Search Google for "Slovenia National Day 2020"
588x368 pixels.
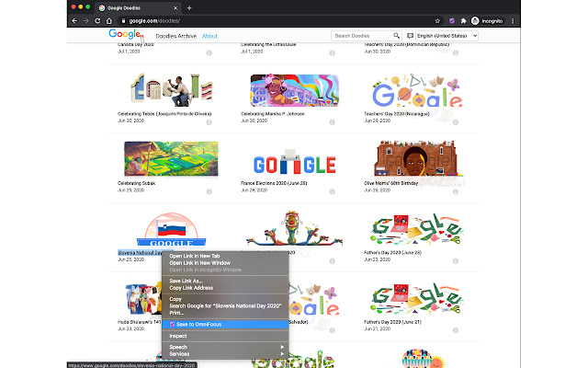point(225,305)
